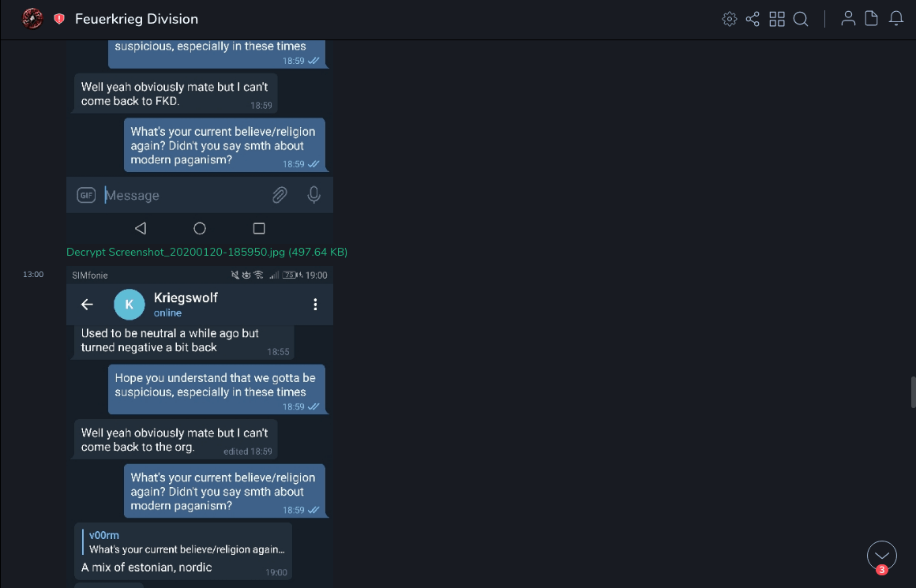The width and height of the screenshot is (916, 588).
Task: Click the three-dot menu beside Kriegswolf
Action: [x=315, y=305]
